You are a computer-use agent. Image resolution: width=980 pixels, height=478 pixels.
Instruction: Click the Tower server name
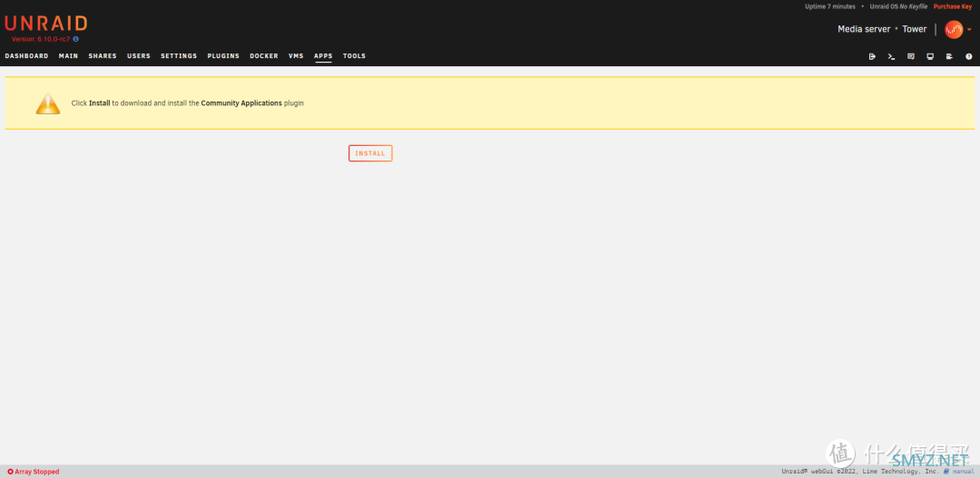click(x=915, y=29)
